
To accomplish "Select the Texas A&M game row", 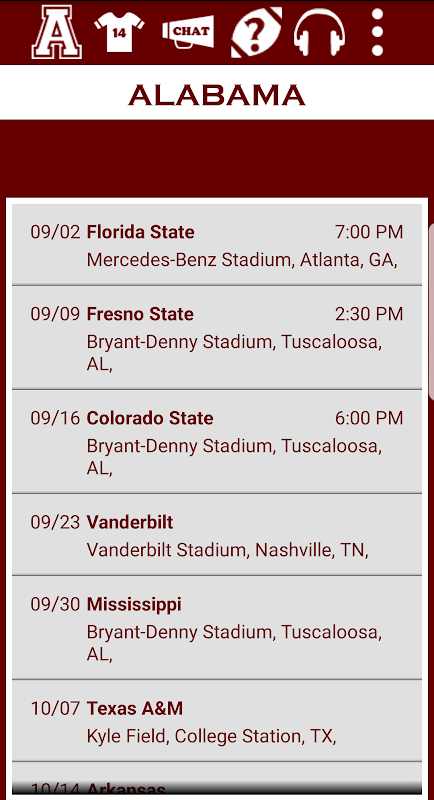I will click(217, 721).
